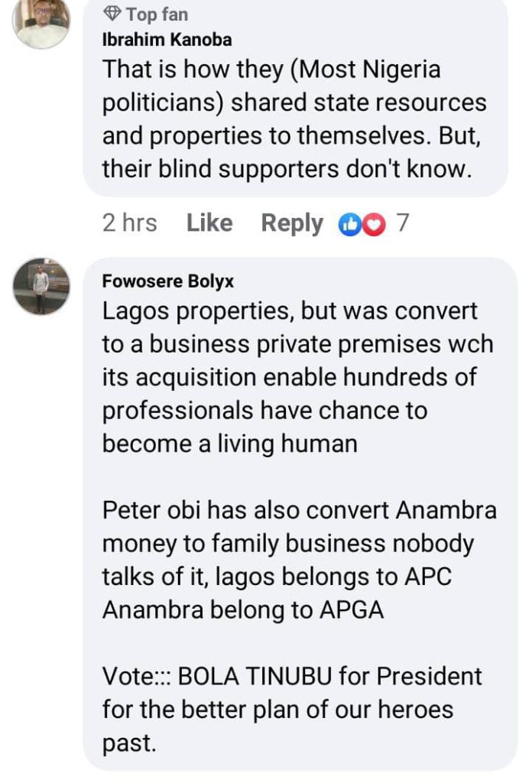Screen dimensions: 532x783
Task: Click the "2 hrs" comment timestamp
Action: pyautogui.click(x=130, y=223)
